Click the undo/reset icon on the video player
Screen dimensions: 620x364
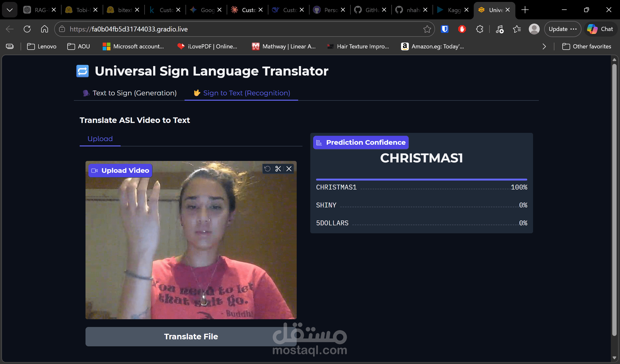[x=268, y=169]
